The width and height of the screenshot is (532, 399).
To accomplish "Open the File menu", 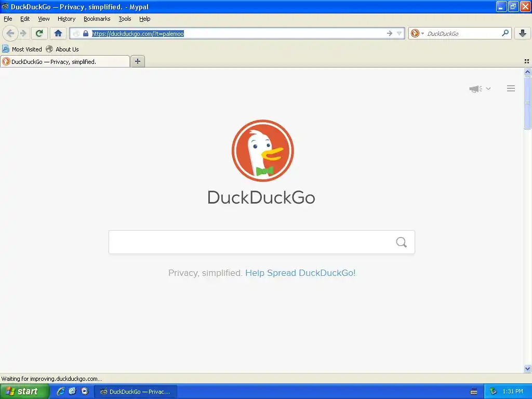I will tap(8, 19).
